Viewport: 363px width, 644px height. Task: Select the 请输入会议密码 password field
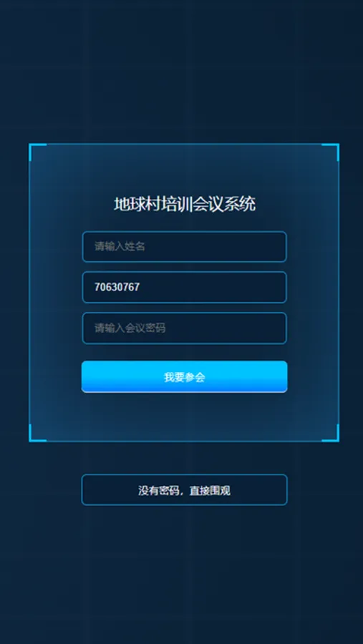click(184, 328)
